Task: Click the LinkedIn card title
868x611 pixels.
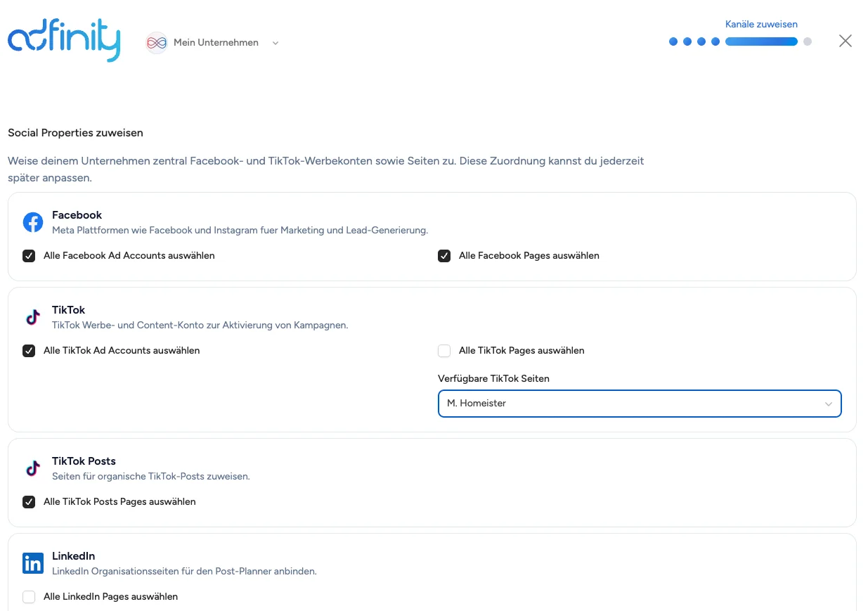Action: coord(73,556)
